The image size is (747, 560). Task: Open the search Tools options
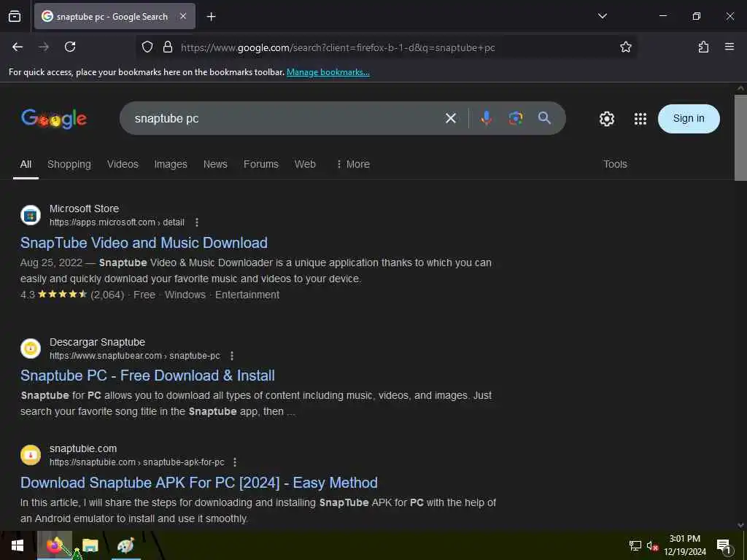(x=615, y=164)
